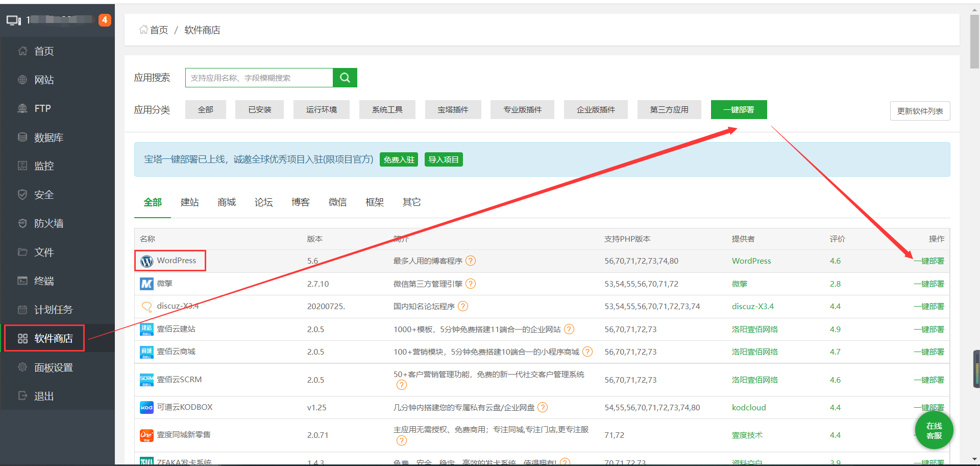Click the monitor chart icon beside 监控

tap(22, 166)
